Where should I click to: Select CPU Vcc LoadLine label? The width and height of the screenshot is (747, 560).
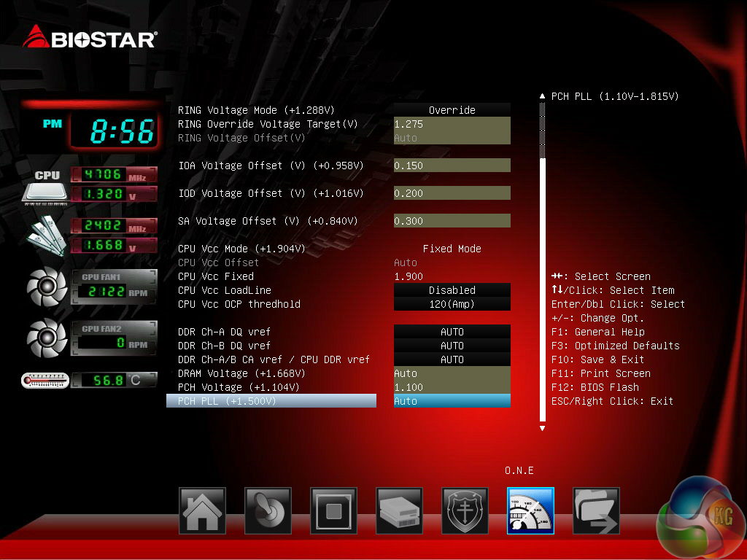[225, 290]
